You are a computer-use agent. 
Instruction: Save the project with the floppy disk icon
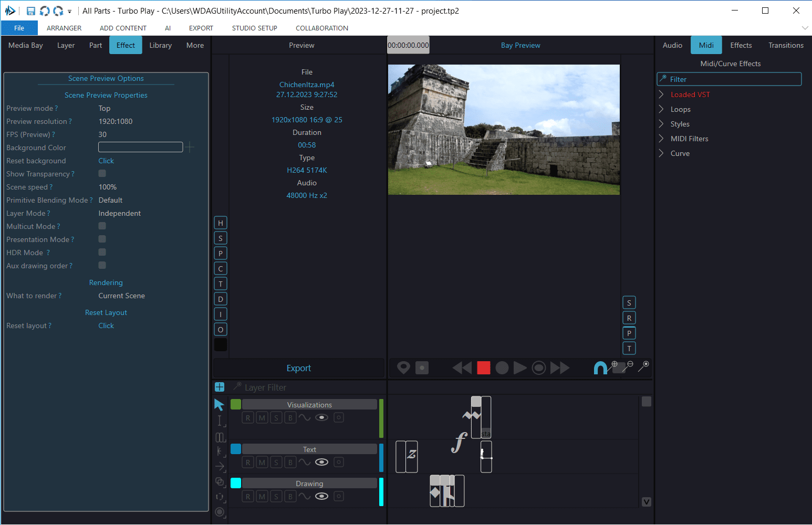pyautogui.click(x=31, y=10)
